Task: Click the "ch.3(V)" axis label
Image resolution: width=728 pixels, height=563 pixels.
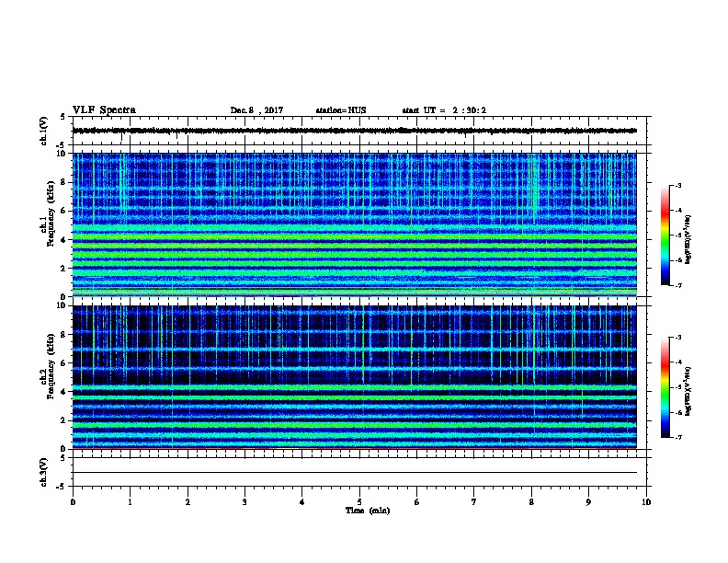Action: (43, 472)
